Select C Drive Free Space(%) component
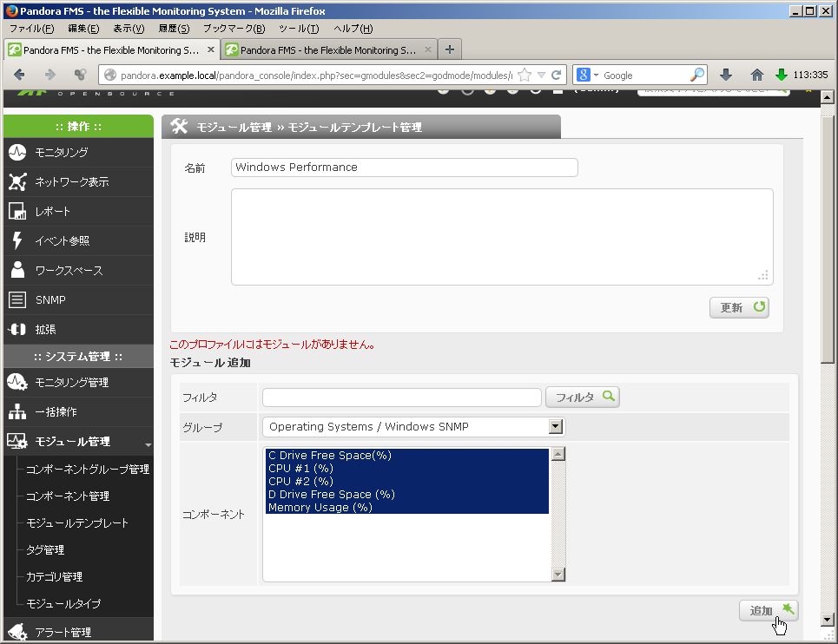The image size is (838, 644). (x=407, y=456)
